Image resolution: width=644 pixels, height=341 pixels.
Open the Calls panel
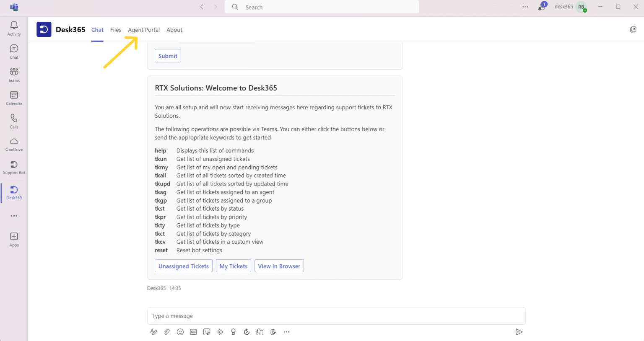14,121
